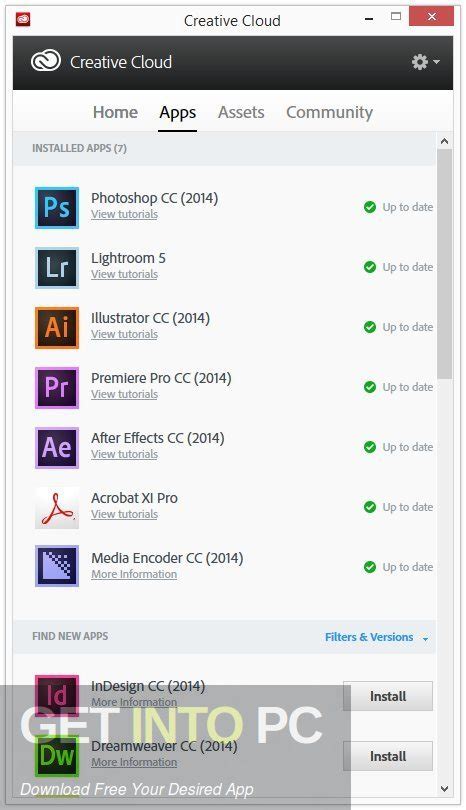Open View tutorials for Illustrator CC
Screen dimensions: 466x810
pyautogui.click(x=125, y=334)
